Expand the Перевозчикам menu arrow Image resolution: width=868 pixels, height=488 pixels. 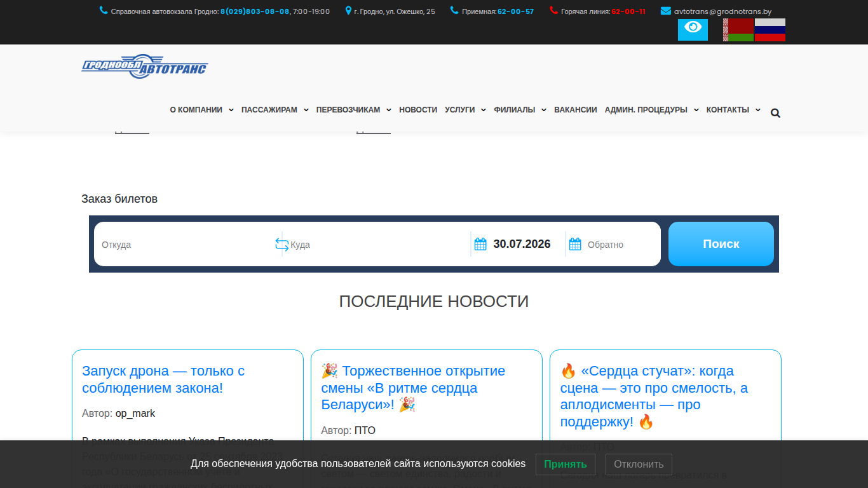[x=388, y=110]
